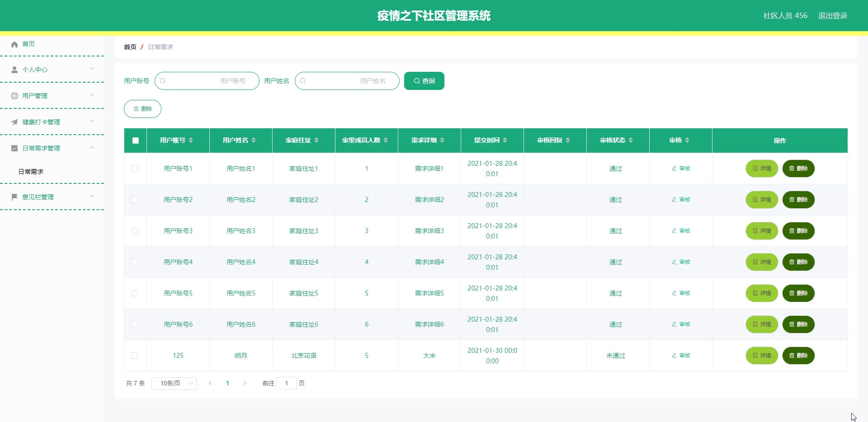Screen dimensions: 868x422
Task: Open the 10条/页 page size dropdown
Action: click(x=174, y=383)
